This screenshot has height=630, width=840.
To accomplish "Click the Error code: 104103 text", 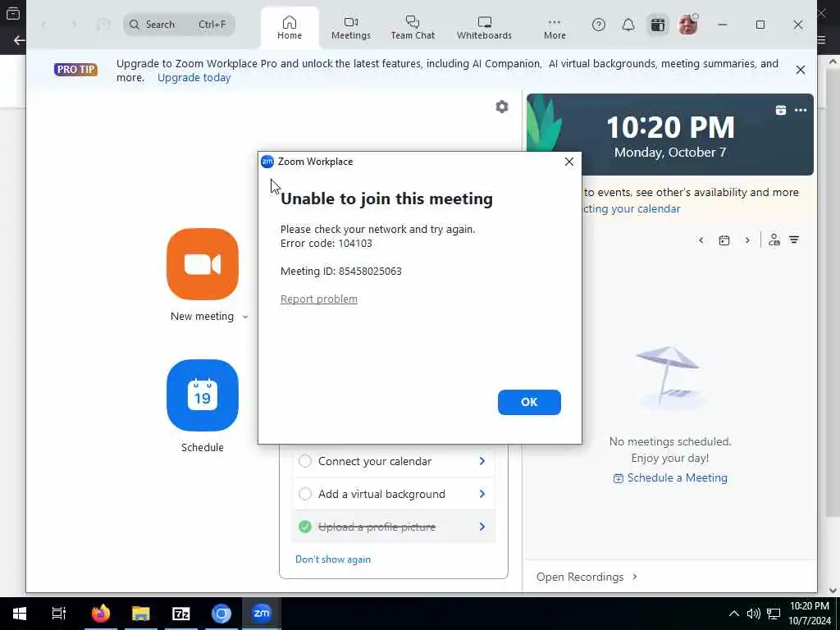I will click(326, 243).
